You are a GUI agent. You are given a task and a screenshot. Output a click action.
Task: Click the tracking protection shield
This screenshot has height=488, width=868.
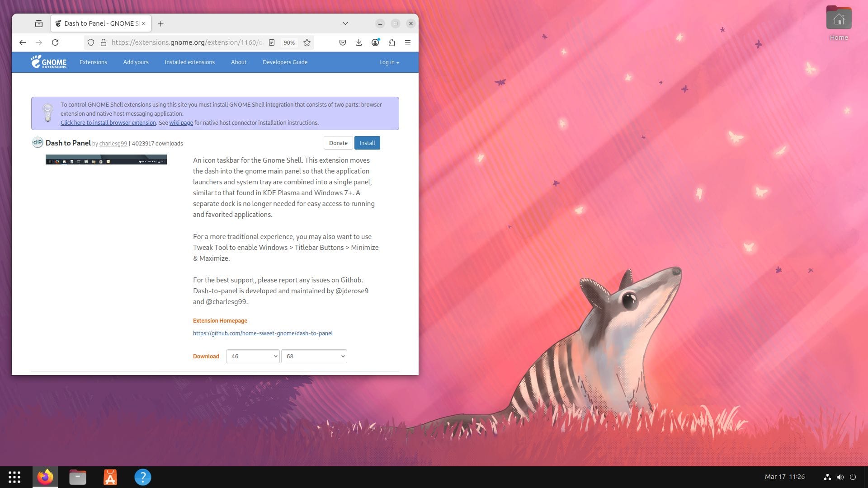tap(91, 42)
